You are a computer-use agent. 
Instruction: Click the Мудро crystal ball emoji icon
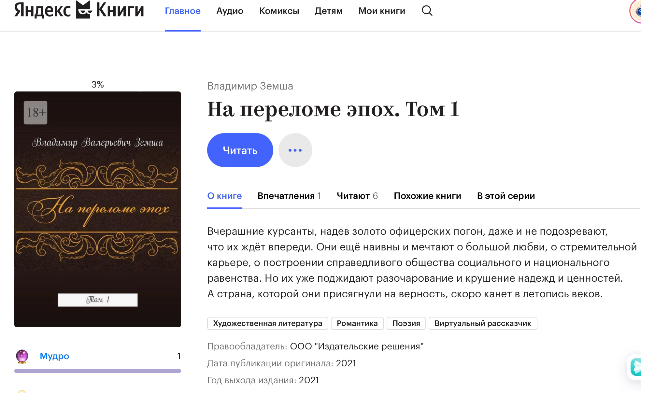(x=22, y=356)
